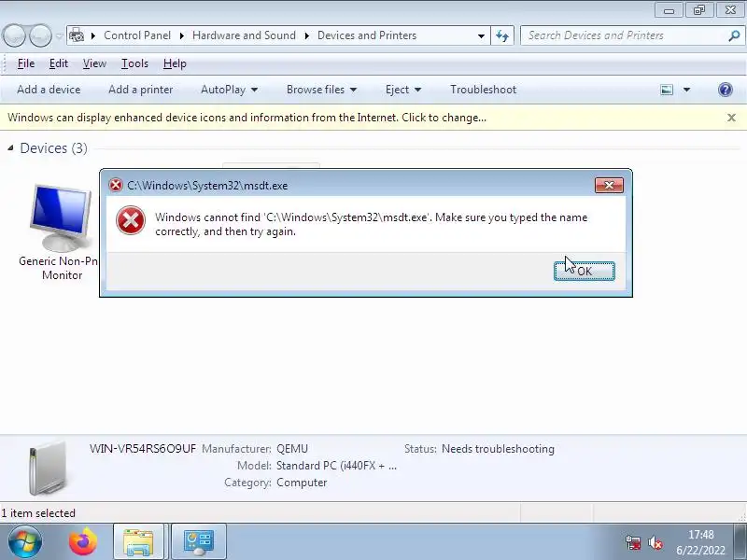This screenshot has width=747, height=560.
Task: Click the Standard PC model value
Action: pos(336,465)
